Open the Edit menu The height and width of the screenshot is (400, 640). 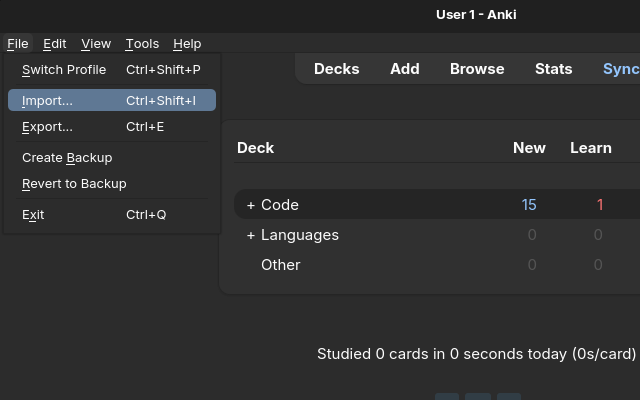[x=55, y=44]
